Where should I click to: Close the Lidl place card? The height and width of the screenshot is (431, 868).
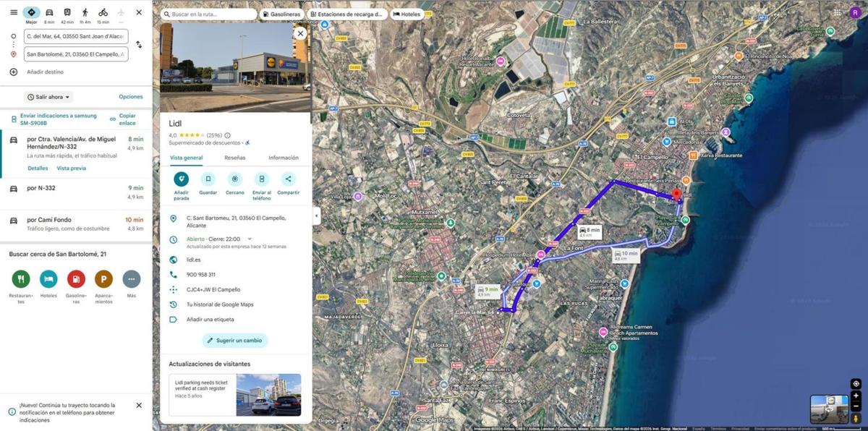pos(301,33)
